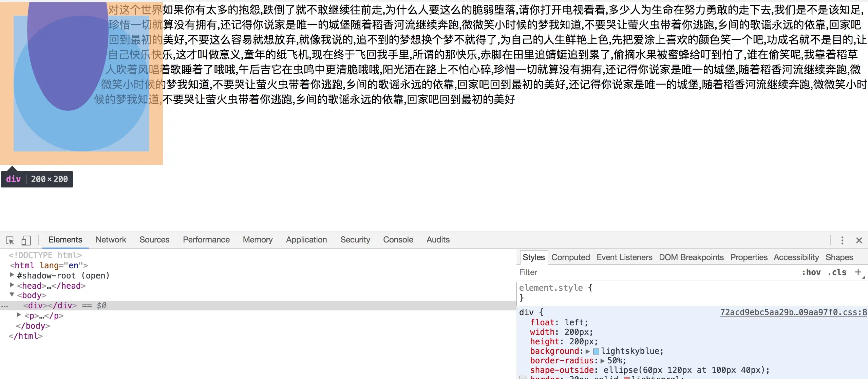Add a new style rule with plus icon
The image size is (868, 379).
point(858,272)
